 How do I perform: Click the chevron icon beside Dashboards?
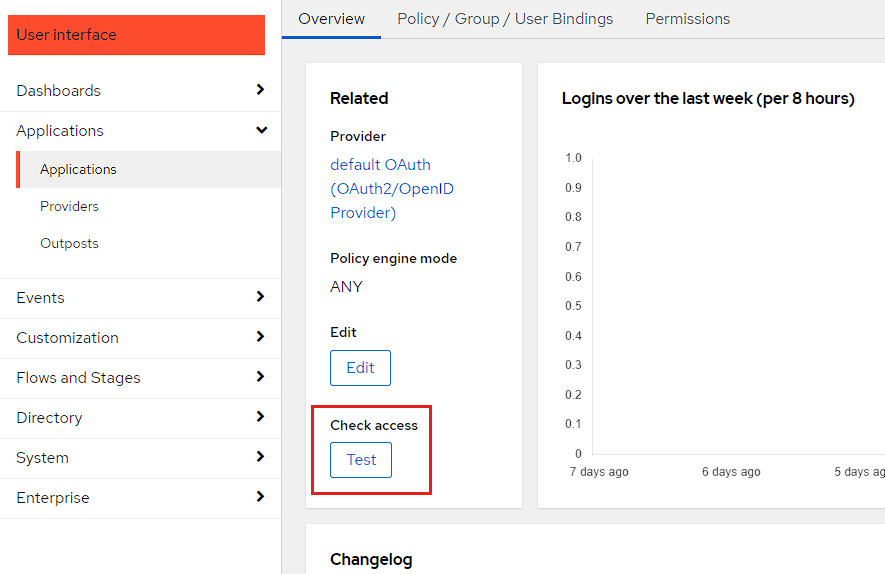[x=260, y=90]
